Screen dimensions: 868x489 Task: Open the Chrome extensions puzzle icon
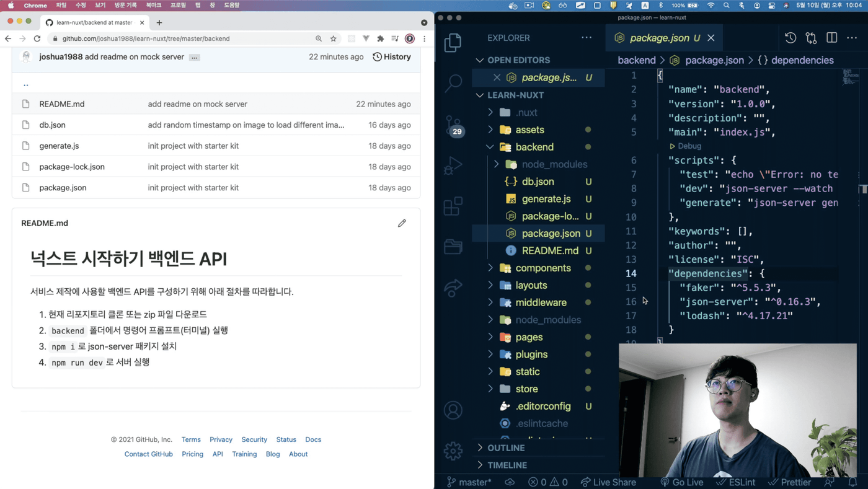[x=381, y=38]
